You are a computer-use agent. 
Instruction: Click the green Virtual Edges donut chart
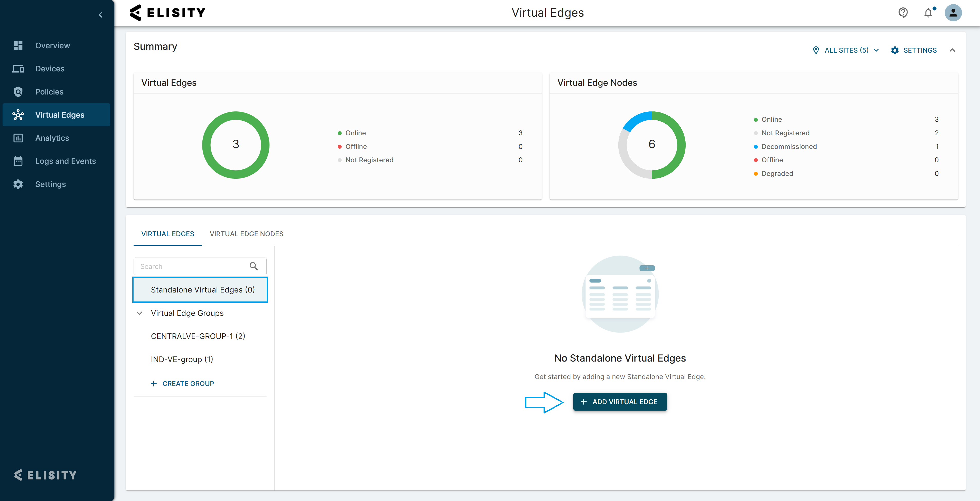point(236,116)
